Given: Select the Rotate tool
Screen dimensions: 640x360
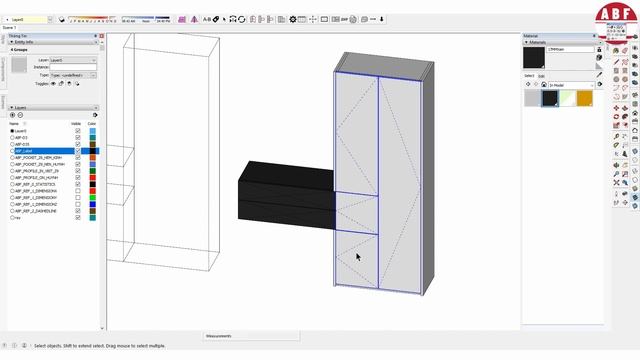Looking at the screenshot, I should [x=616, y=117].
